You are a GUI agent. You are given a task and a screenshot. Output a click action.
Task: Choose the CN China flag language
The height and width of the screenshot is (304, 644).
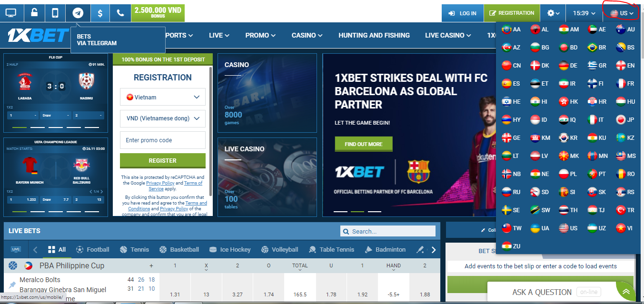pos(511,65)
